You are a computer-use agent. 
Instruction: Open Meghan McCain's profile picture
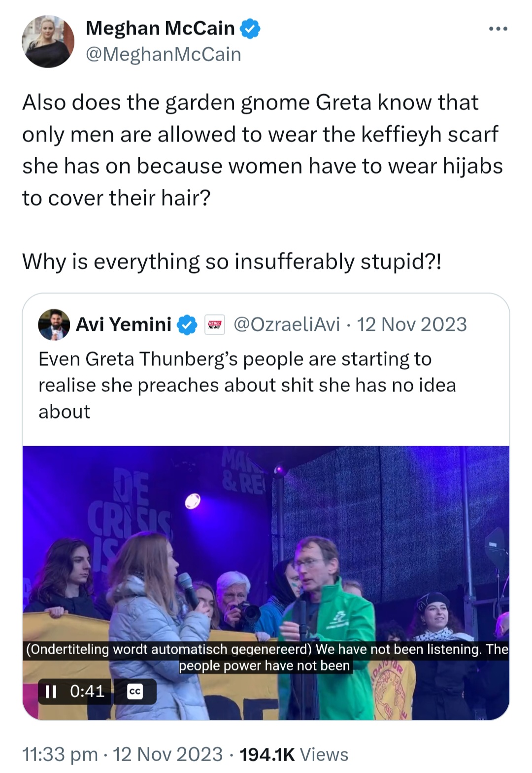tap(48, 41)
